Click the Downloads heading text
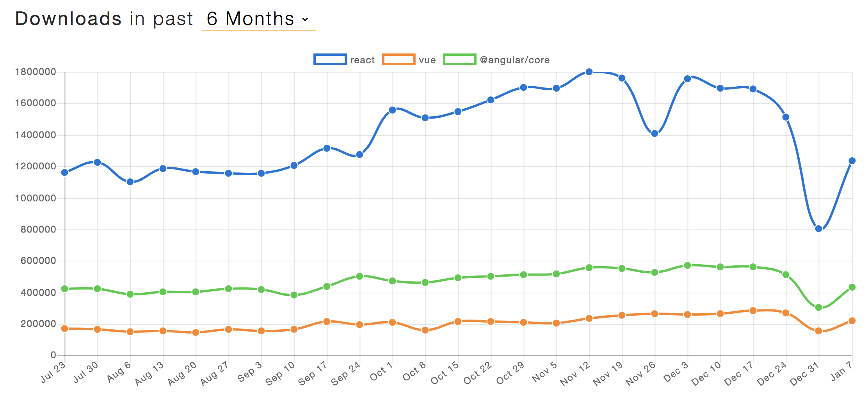 coord(68,19)
